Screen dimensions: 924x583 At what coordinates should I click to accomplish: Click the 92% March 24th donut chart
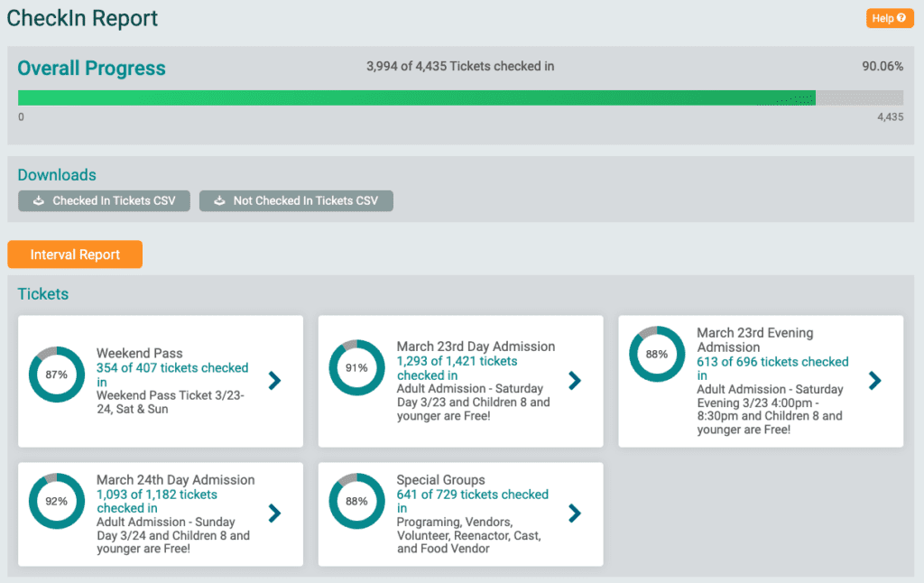tap(56, 501)
